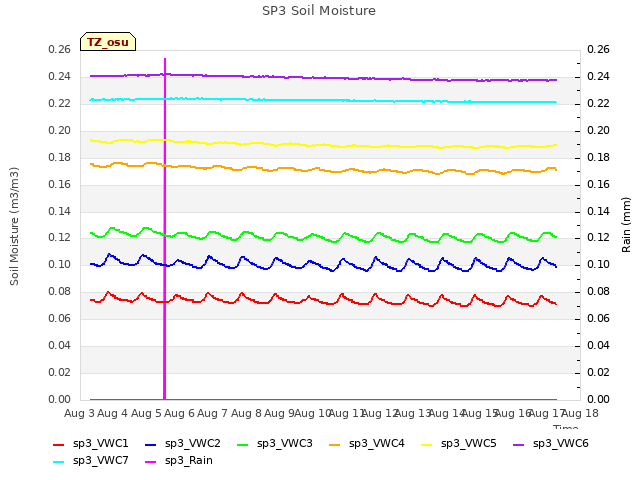Screen dimensions: 640x480
Task: Click the blue sp3_VWC2 legend swatch
Action: pos(151,445)
